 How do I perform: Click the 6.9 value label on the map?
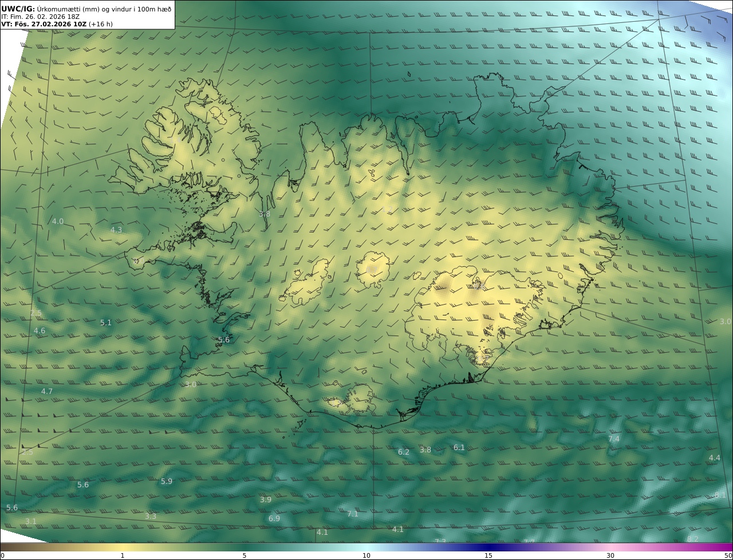tap(274, 518)
